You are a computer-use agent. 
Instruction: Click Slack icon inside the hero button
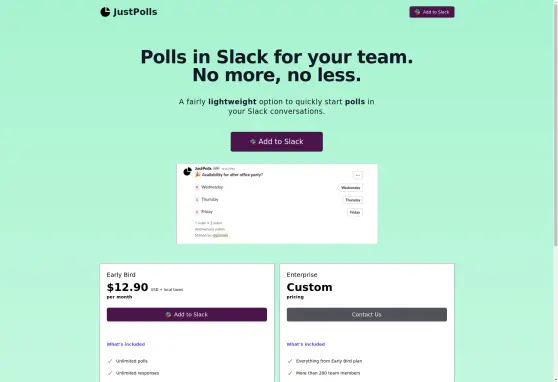pos(253,142)
